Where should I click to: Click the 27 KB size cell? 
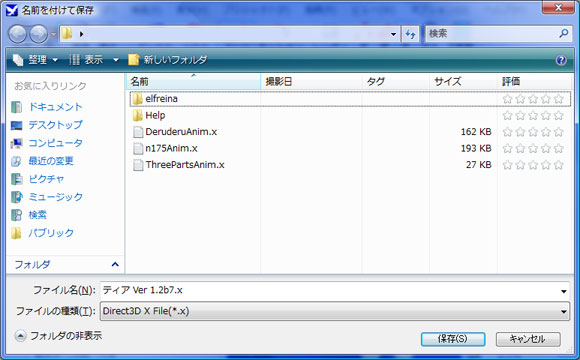478,165
